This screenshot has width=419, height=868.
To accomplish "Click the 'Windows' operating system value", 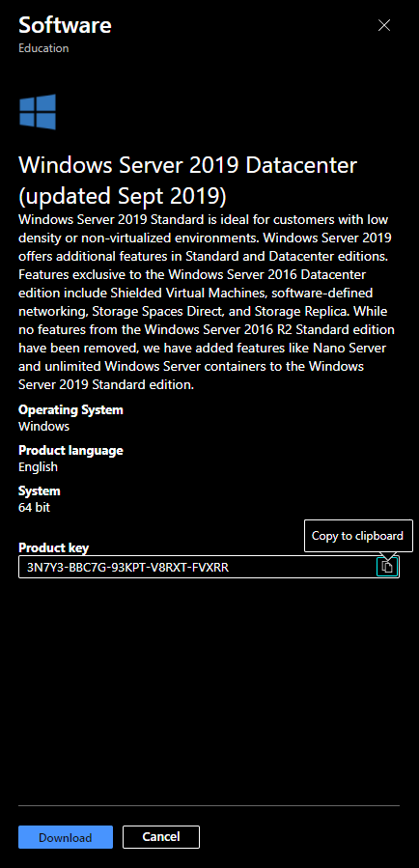I will [43, 426].
